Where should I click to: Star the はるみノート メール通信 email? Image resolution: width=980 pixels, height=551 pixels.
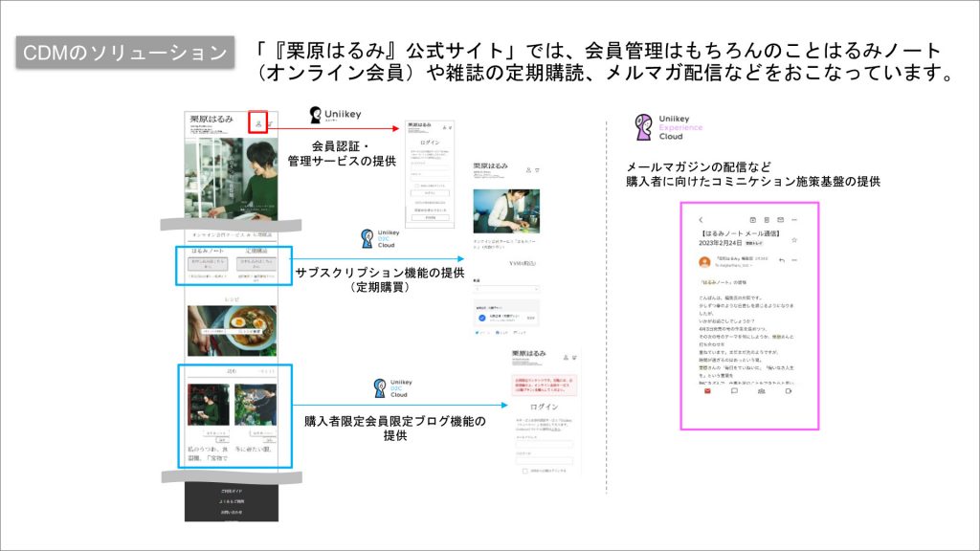tap(794, 240)
